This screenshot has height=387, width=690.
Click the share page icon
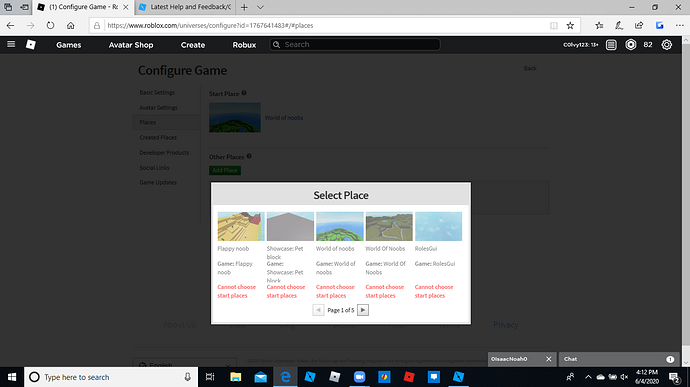click(639, 26)
